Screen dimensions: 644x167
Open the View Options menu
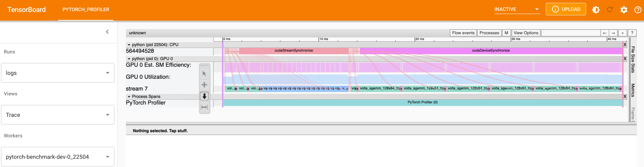point(526,33)
